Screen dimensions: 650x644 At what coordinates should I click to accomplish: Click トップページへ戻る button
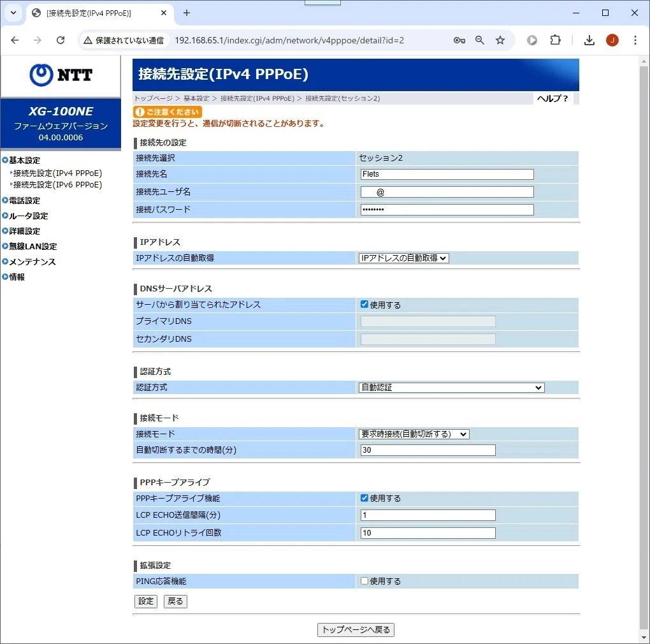click(356, 629)
